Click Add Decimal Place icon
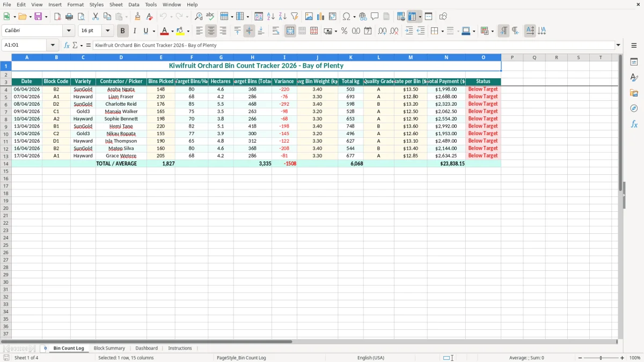 383,31
